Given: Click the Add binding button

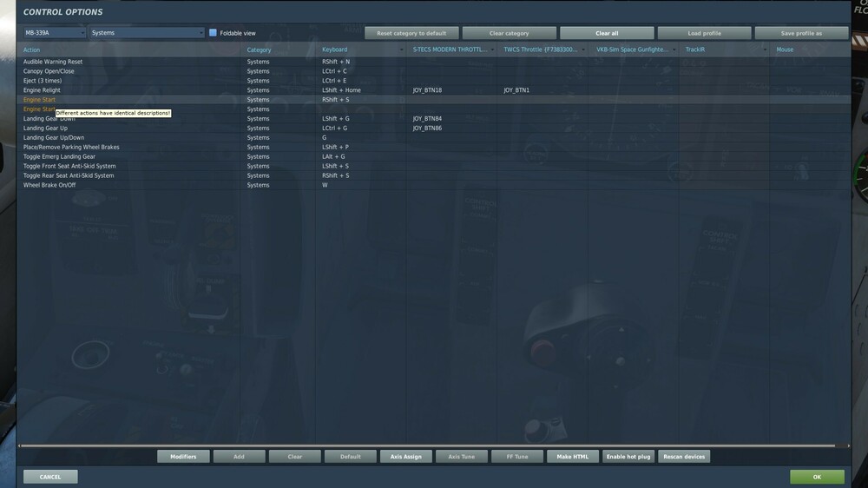Looking at the screenshot, I should (x=240, y=457).
